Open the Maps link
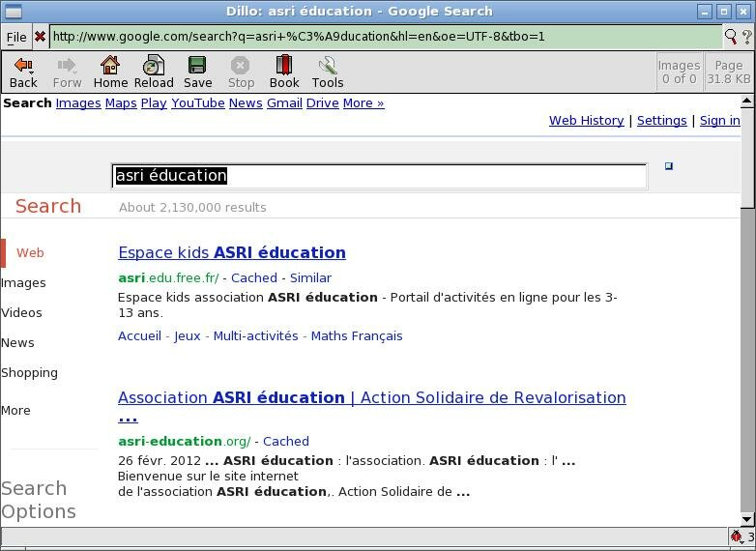 pyautogui.click(x=121, y=103)
